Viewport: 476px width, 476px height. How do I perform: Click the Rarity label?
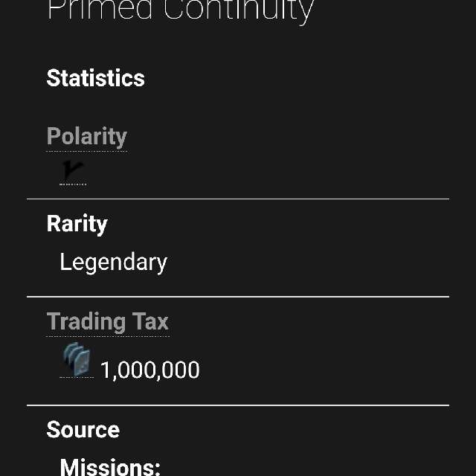[x=77, y=224]
